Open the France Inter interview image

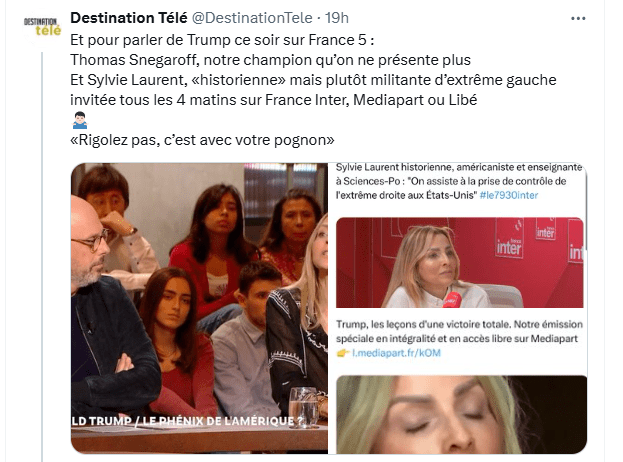[x=460, y=262]
